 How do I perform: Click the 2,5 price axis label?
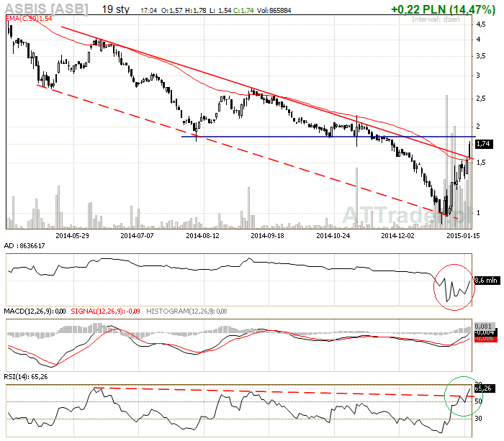(x=481, y=99)
